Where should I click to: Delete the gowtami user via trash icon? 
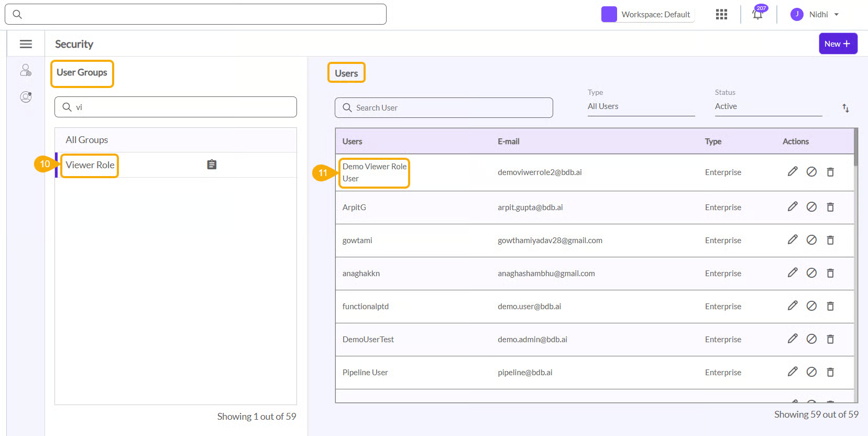(830, 240)
